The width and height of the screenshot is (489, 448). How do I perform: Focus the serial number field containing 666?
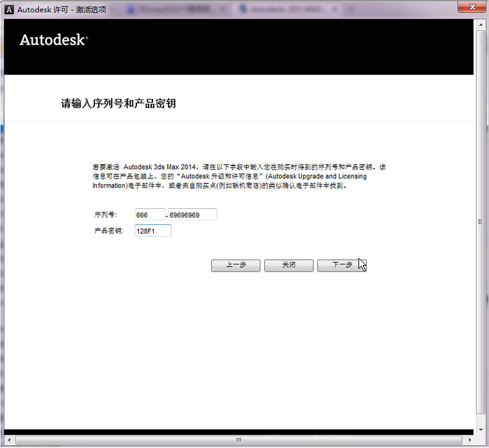point(150,215)
